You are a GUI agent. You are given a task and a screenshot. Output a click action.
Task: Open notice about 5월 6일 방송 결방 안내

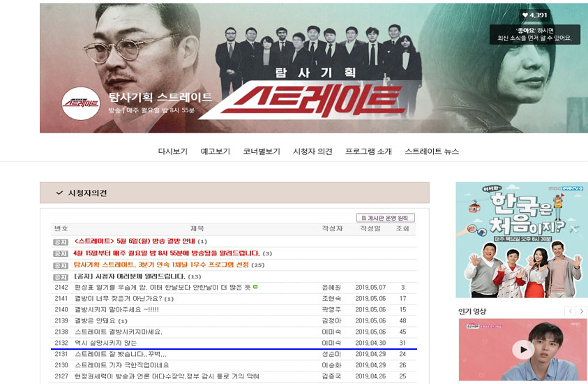[x=135, y=241]
